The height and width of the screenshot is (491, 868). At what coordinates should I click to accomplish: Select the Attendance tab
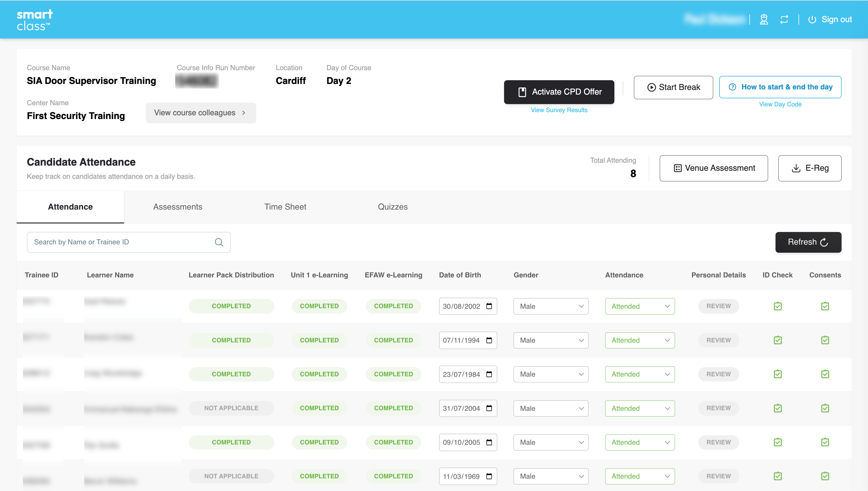tap(70, 207)
